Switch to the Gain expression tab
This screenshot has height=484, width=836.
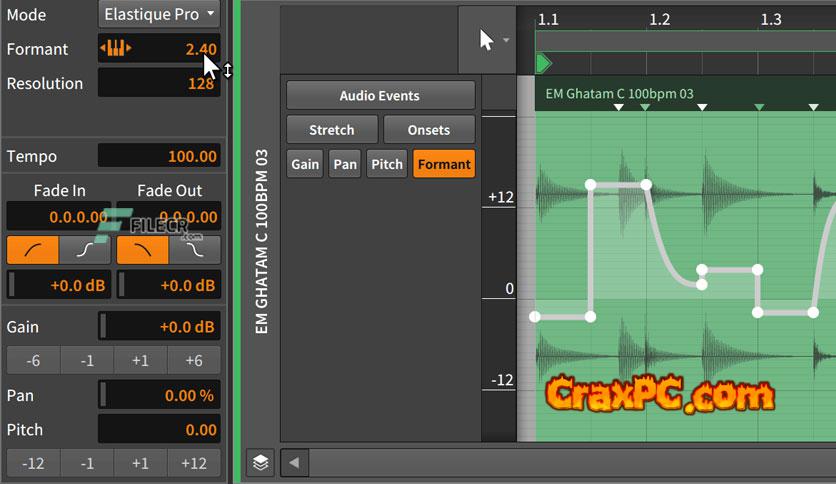[304, 164]
